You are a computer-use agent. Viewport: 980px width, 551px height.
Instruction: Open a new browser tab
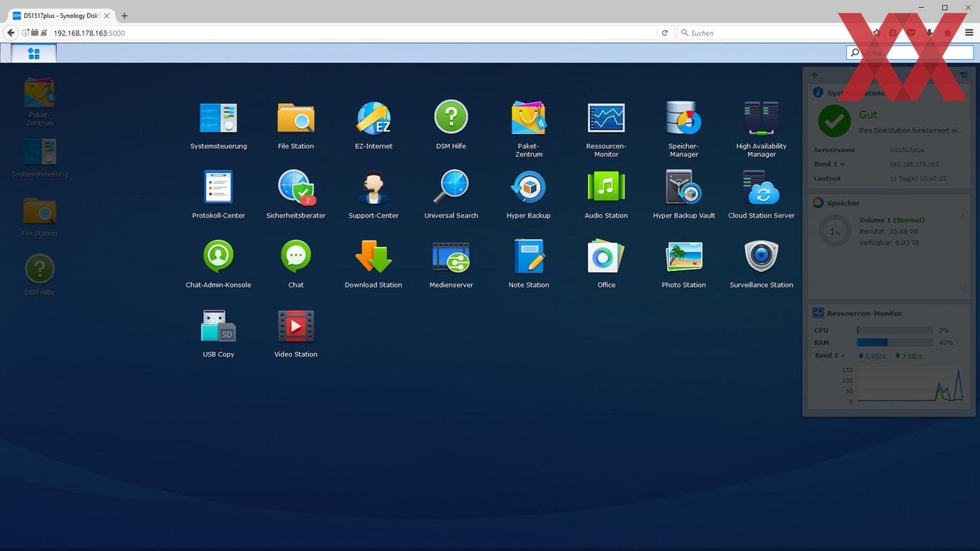pos(124,15)
